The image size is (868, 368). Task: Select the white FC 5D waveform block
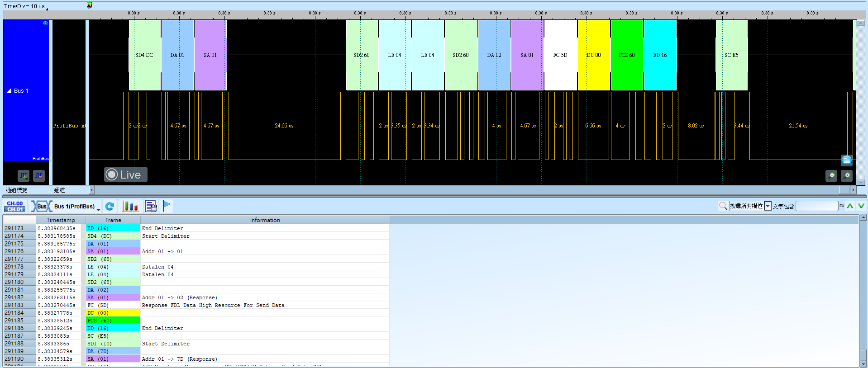click(560, 55)
